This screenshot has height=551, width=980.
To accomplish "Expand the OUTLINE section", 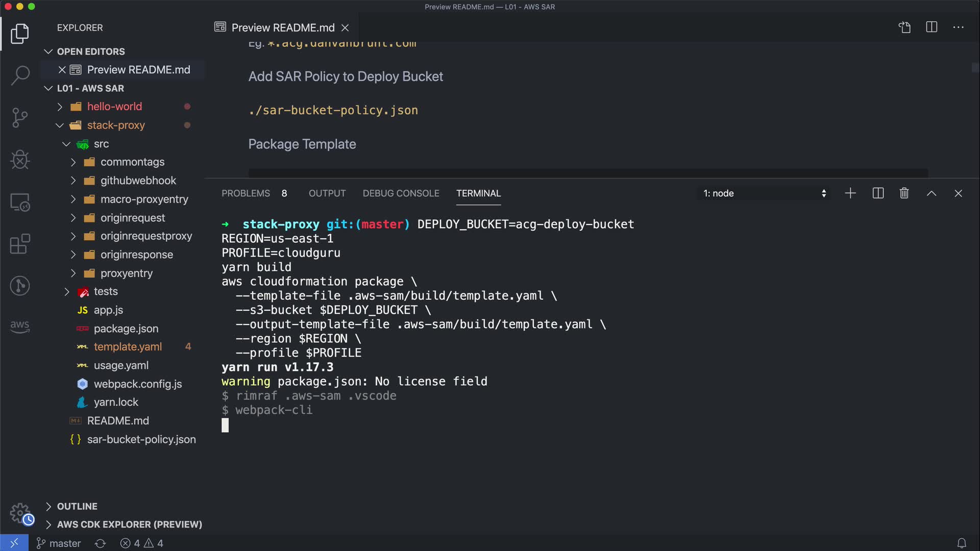I will [x=77, y=506].
